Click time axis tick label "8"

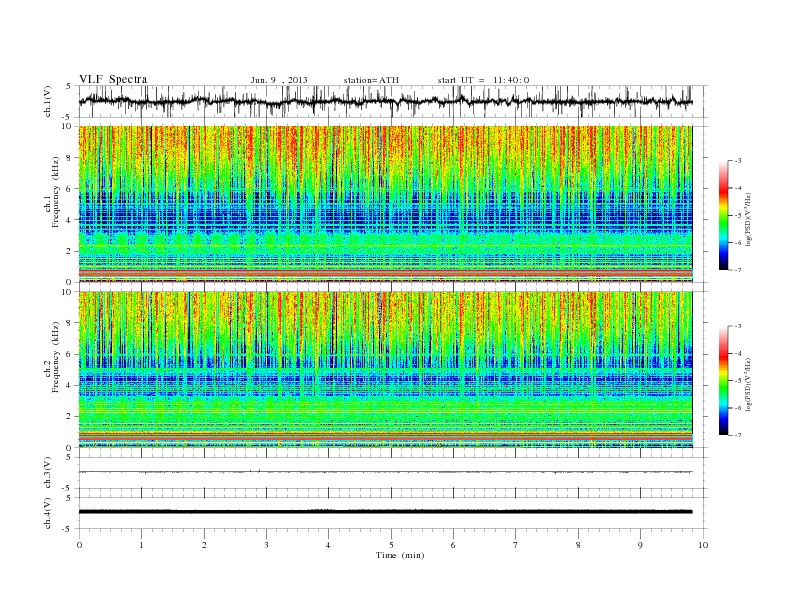click(578, 545)
